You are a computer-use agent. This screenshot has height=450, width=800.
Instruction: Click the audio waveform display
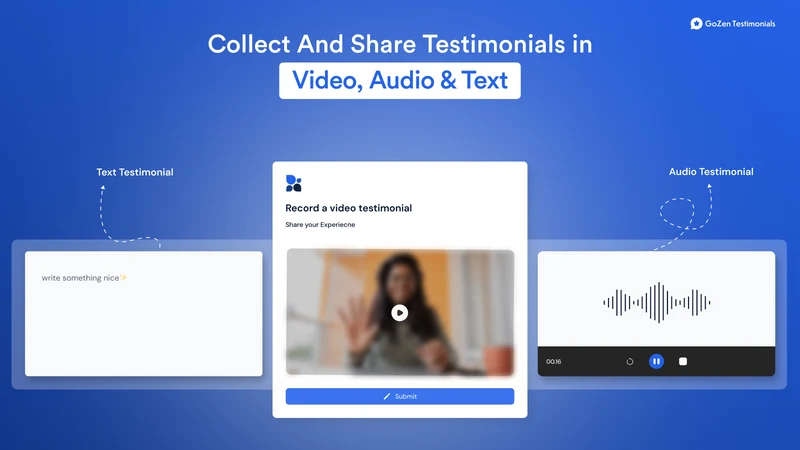656,303
